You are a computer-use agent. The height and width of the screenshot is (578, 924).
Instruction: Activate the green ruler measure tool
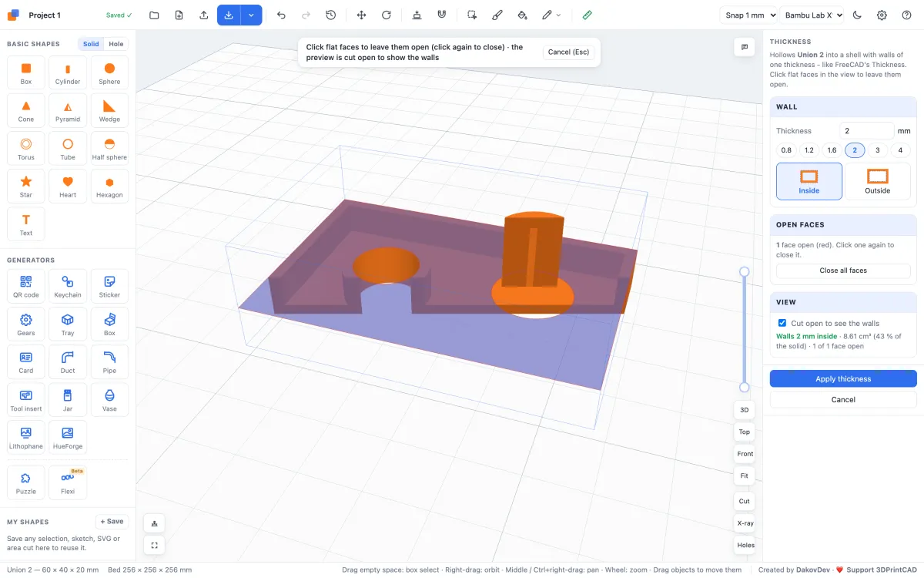pyautogui.click(x=588, y=15)
